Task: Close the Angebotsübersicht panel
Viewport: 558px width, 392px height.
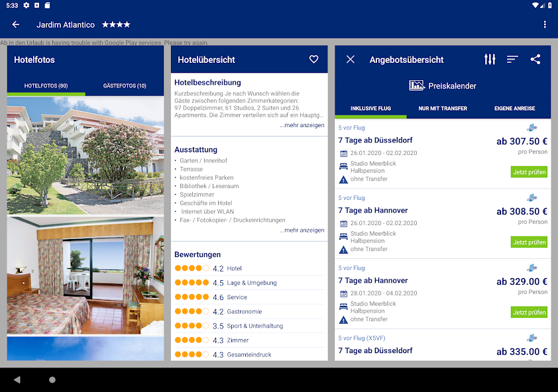Action: tap(351, 60)
